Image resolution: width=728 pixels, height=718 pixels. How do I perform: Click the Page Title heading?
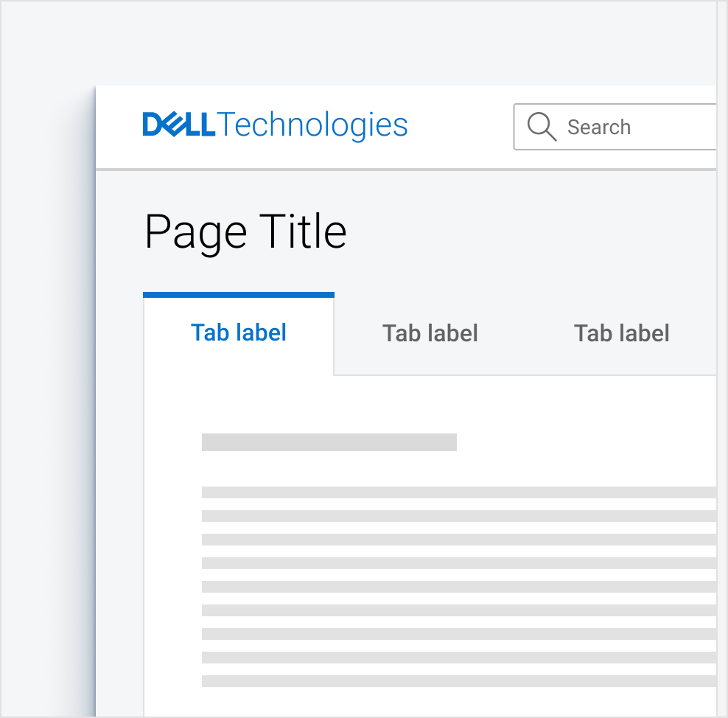click(246, 231)
